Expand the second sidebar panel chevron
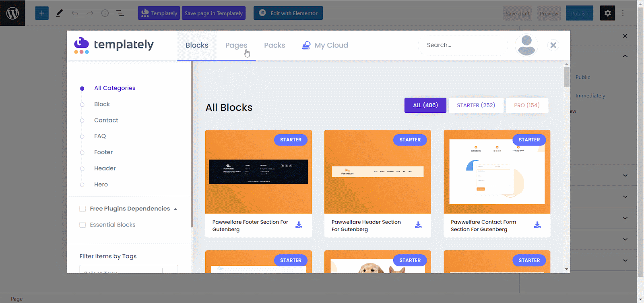The width and height of the screenshot is (644, 303). [x=625, y=175]
